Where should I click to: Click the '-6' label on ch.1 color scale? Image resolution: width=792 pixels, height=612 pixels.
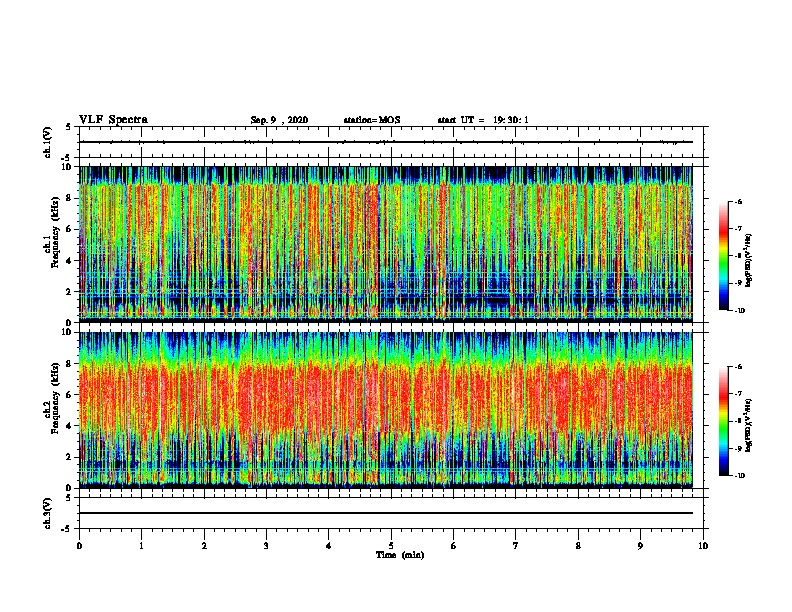pyautogui.click(x=738, y=201)
